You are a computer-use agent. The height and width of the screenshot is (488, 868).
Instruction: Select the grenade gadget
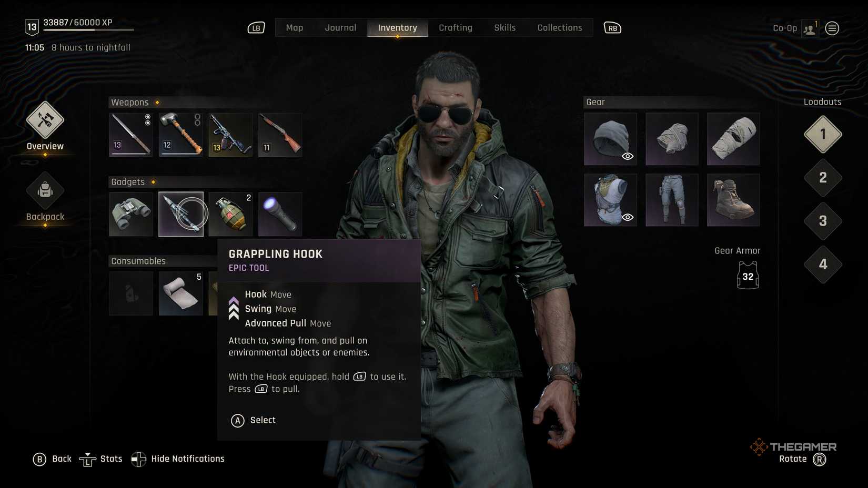pos(230,214)
